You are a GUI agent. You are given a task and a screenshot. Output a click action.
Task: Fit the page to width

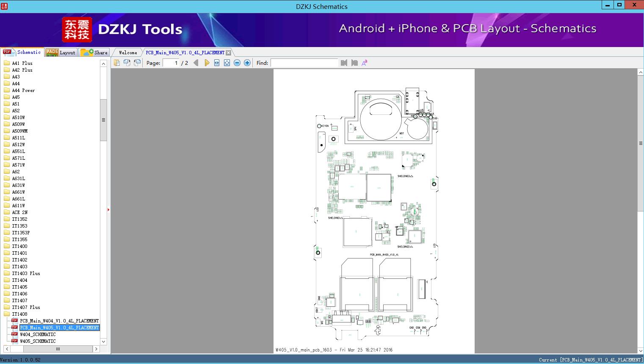pos(217,63)
